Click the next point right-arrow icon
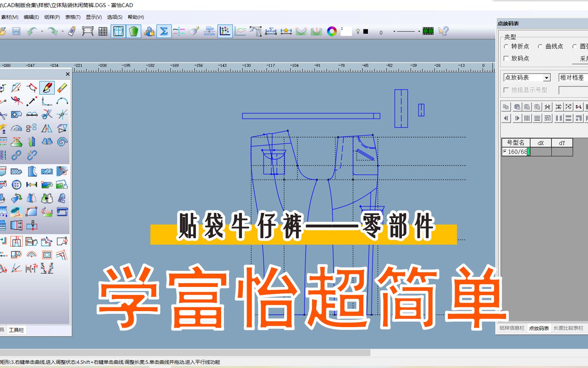Viewport: 588px width, 368px height. (517, 118)
